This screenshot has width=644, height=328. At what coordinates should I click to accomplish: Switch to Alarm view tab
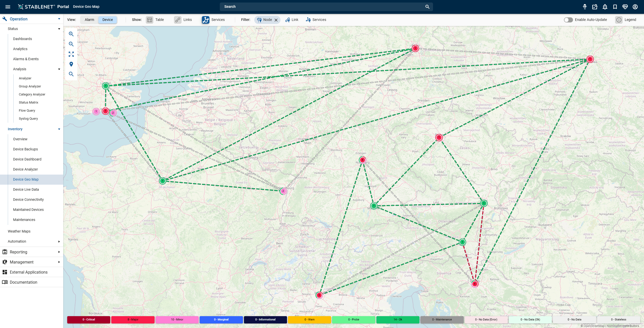(89, 20)
